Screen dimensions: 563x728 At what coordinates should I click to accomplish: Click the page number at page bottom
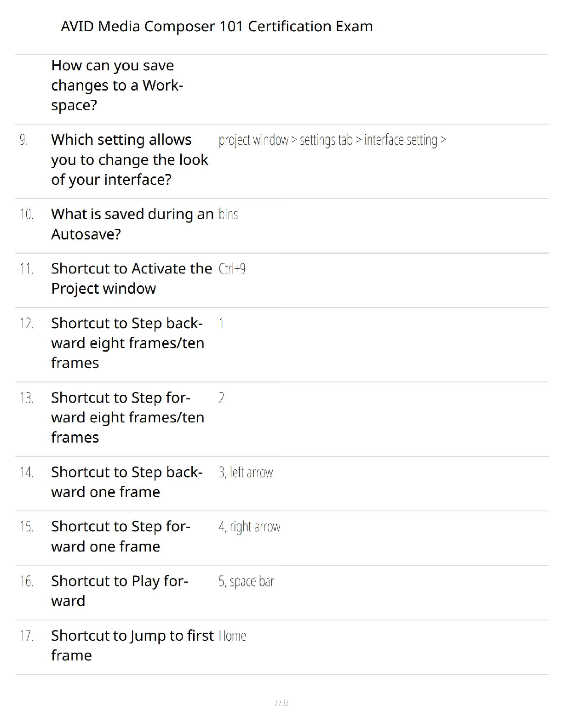(x=281, y=703)
